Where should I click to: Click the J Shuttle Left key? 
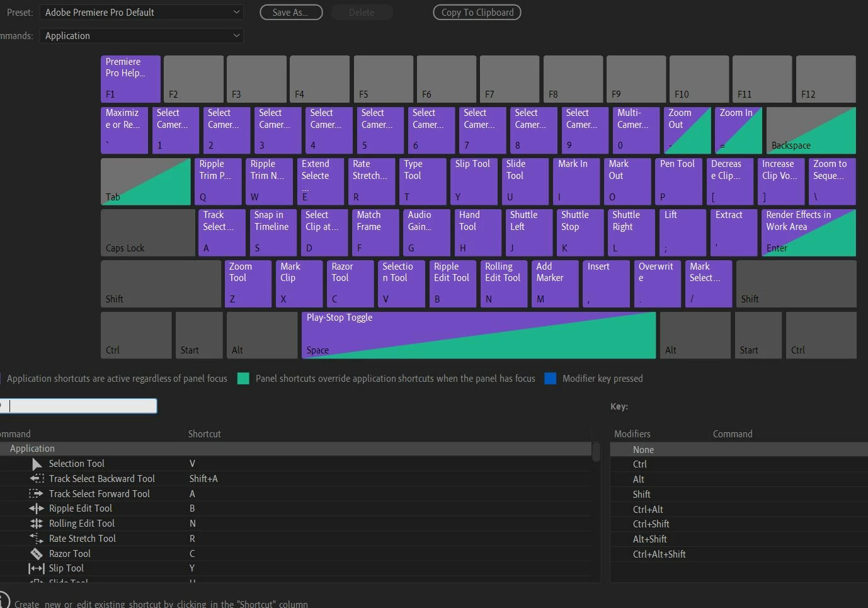click(x=528, y=232)
